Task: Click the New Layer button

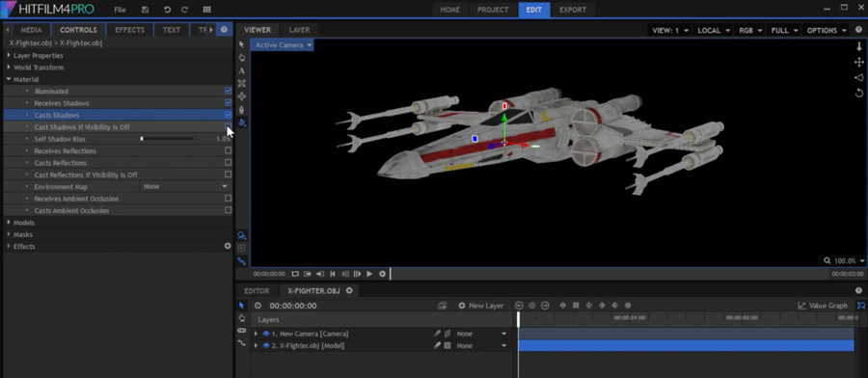Action: coord(481,306)
